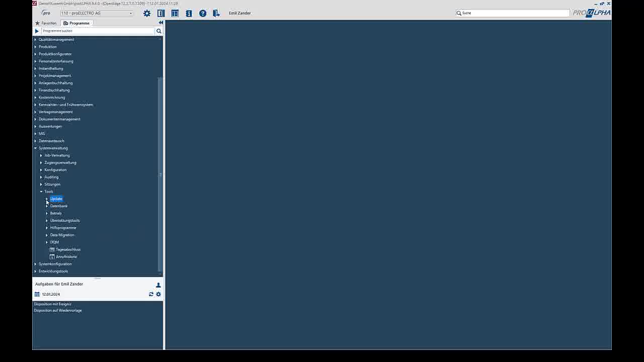Select Datenaustausch in the tree
644x362 pixels.
(x=51, y=141)
